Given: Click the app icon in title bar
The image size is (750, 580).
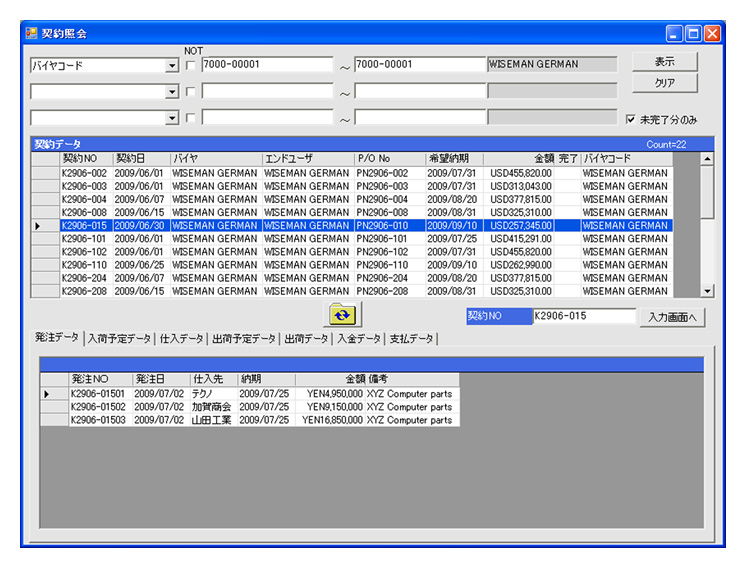Looking at the screenshot, I should (31, 33).
